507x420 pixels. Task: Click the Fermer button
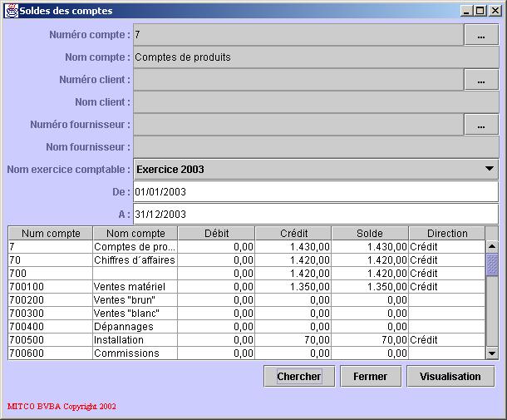pos(371,376)
